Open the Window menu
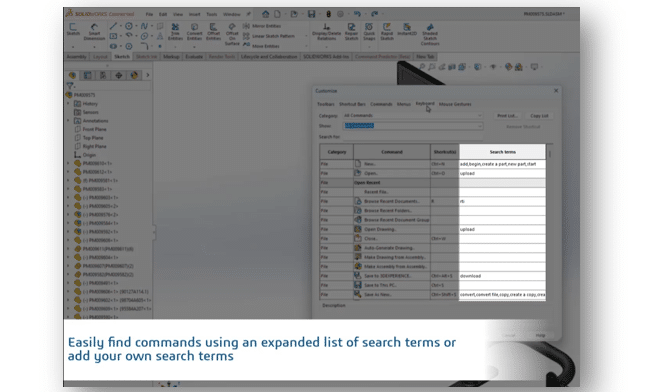 (x=231, y=14)
